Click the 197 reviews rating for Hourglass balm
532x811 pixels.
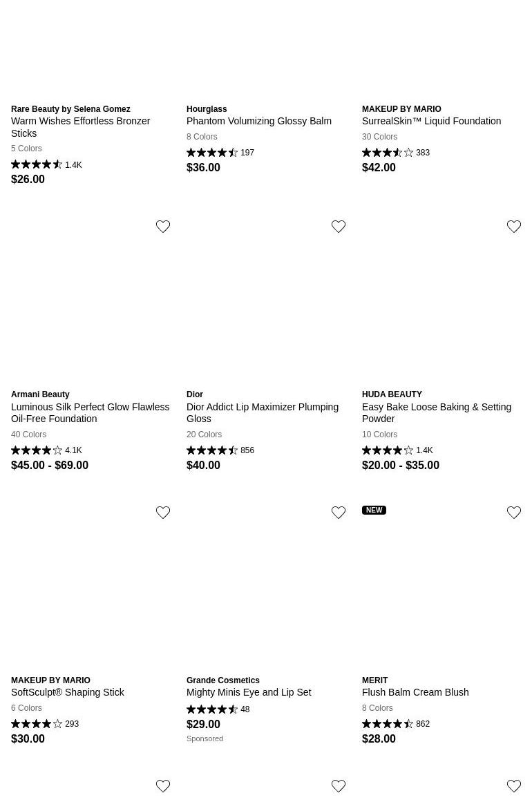pyautogui.click(x=220, y=153)
